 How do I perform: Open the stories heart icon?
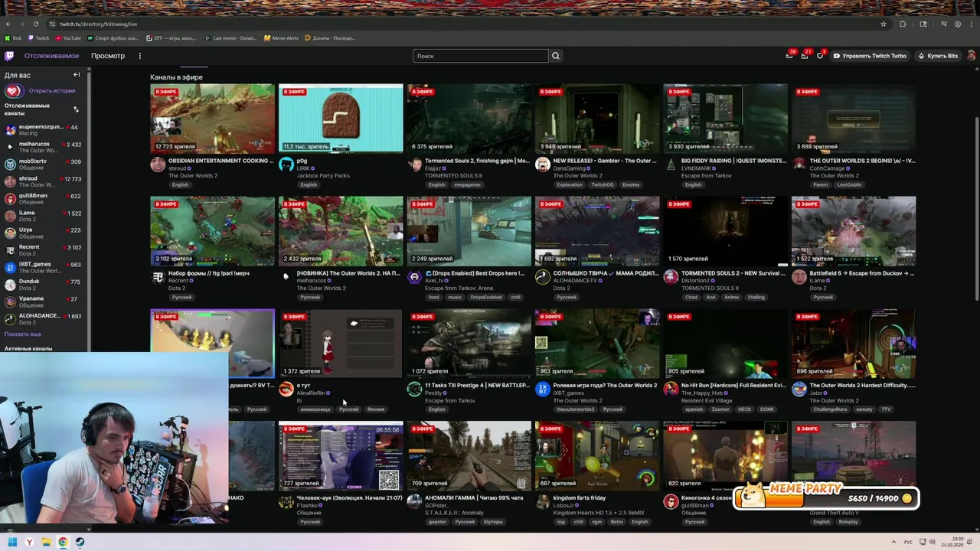pos(13,91)
